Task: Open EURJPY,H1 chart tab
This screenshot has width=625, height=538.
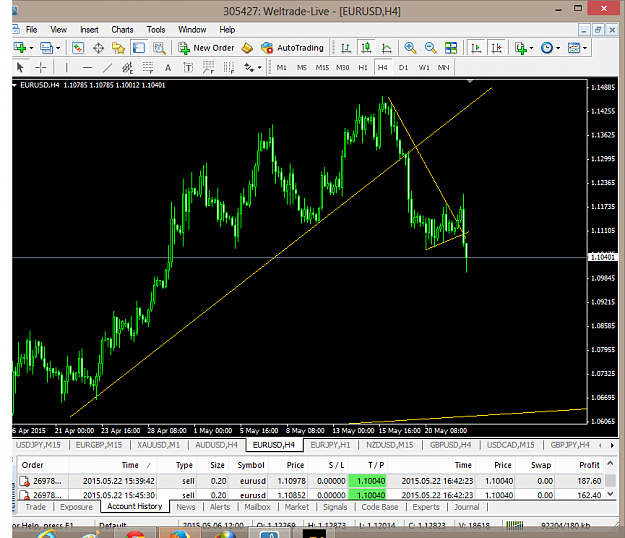Action: coord(330,445)
